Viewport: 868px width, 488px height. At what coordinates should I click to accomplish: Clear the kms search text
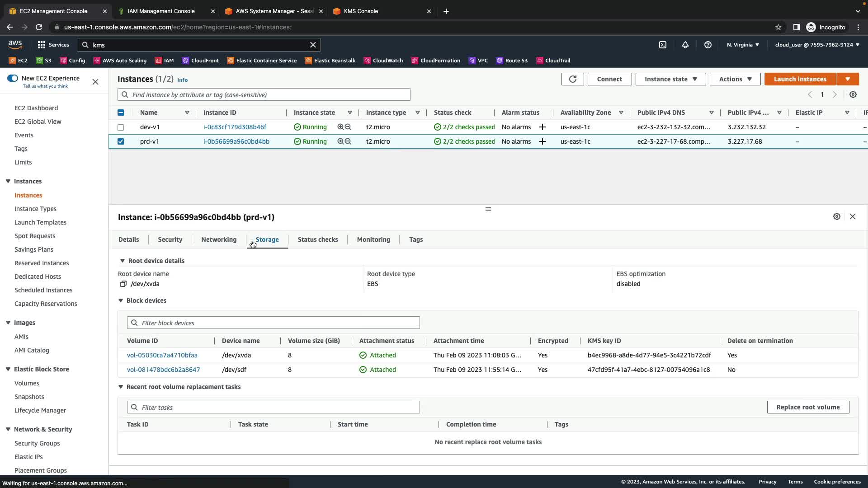313,45
